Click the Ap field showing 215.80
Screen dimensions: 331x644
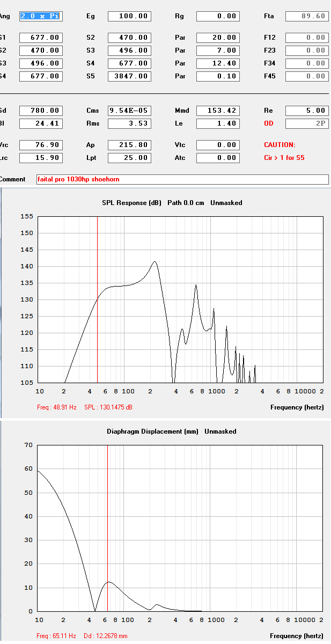click(x=129, y=145)
